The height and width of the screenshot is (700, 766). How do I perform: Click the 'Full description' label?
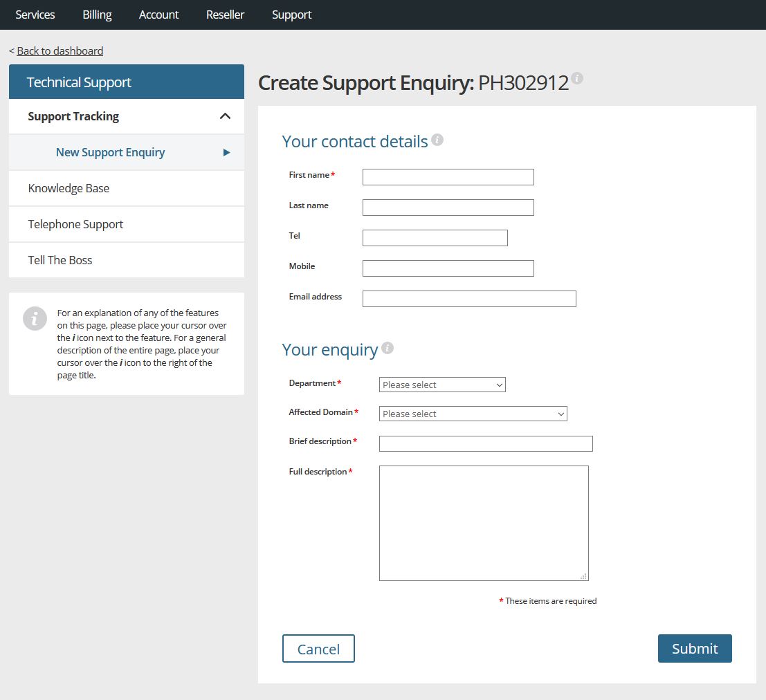coord(318,471)
